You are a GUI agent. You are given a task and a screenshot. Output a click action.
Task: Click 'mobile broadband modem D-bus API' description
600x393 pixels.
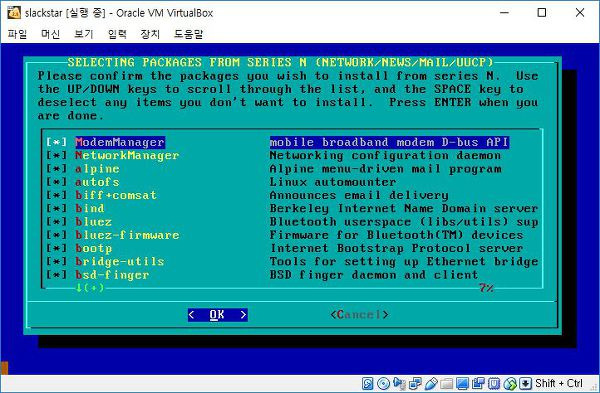[389, 142]
